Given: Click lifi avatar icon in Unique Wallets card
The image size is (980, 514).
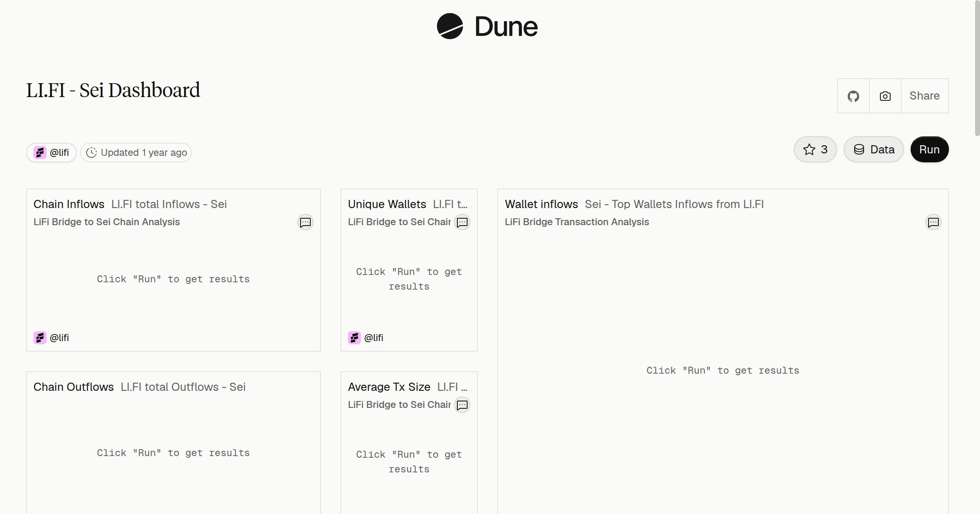Looking at the screenshot, I should point(354,338).
